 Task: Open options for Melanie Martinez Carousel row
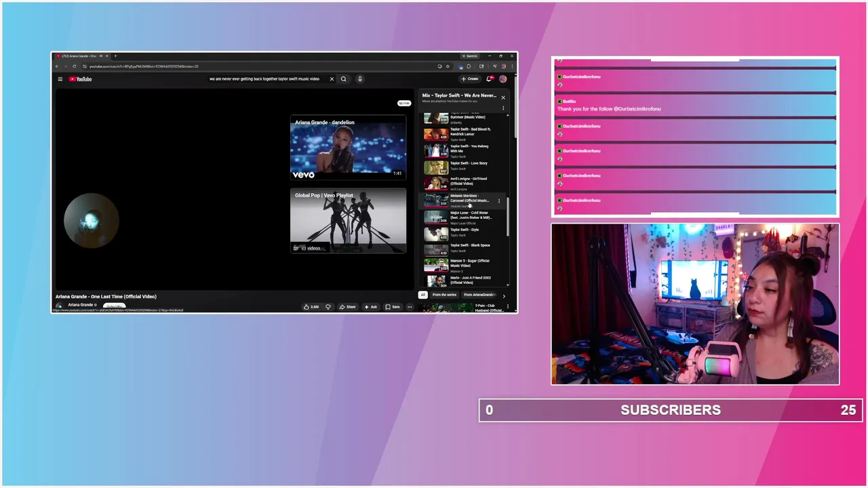click(x=499, y=201)
